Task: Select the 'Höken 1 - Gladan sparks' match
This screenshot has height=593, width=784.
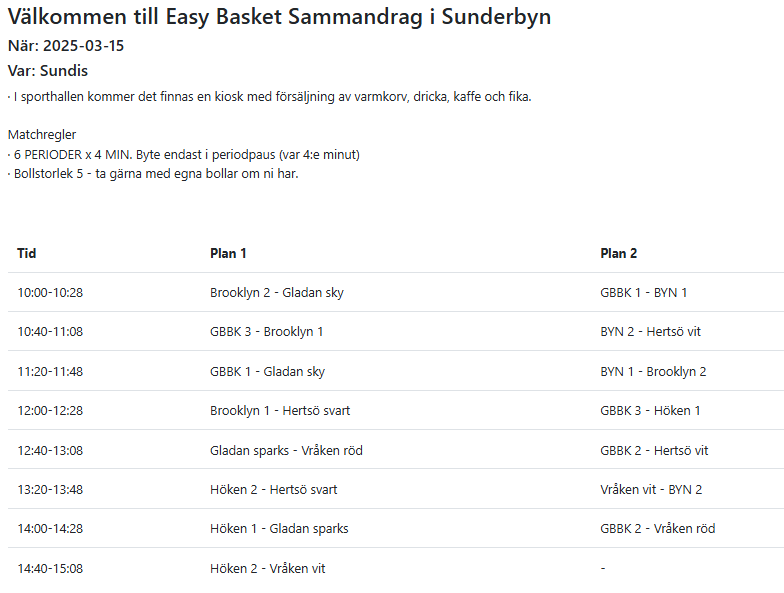Action: [x=279, y=529]
